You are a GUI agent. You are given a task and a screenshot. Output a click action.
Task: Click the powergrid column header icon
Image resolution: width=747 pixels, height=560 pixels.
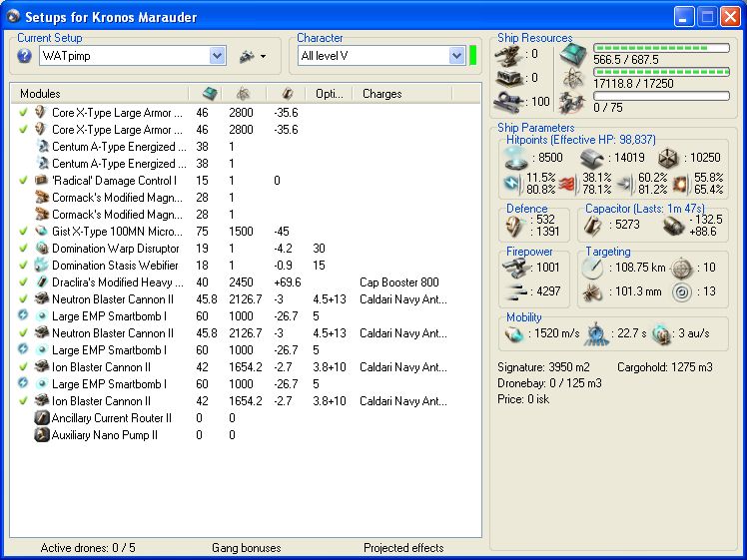point(243,94)
